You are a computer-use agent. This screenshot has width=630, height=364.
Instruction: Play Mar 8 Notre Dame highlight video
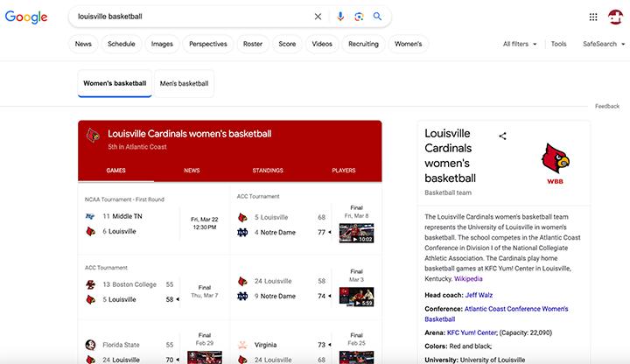point(356,233)
